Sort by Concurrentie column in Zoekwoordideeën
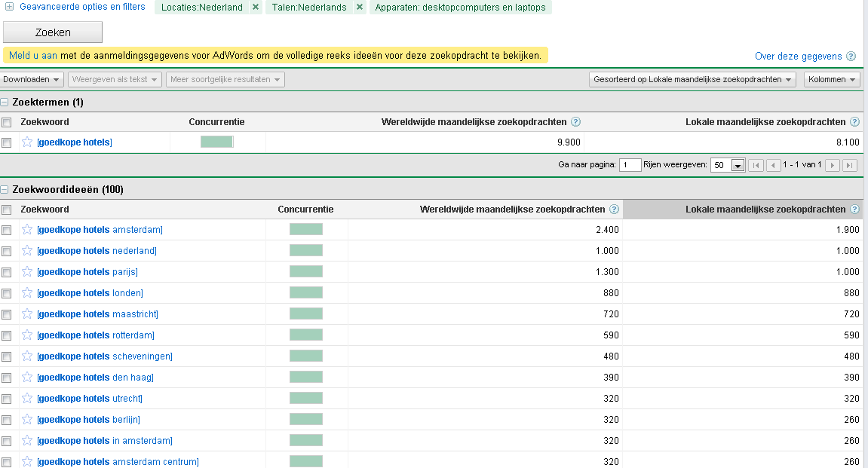868x468 pixels. 305,209
